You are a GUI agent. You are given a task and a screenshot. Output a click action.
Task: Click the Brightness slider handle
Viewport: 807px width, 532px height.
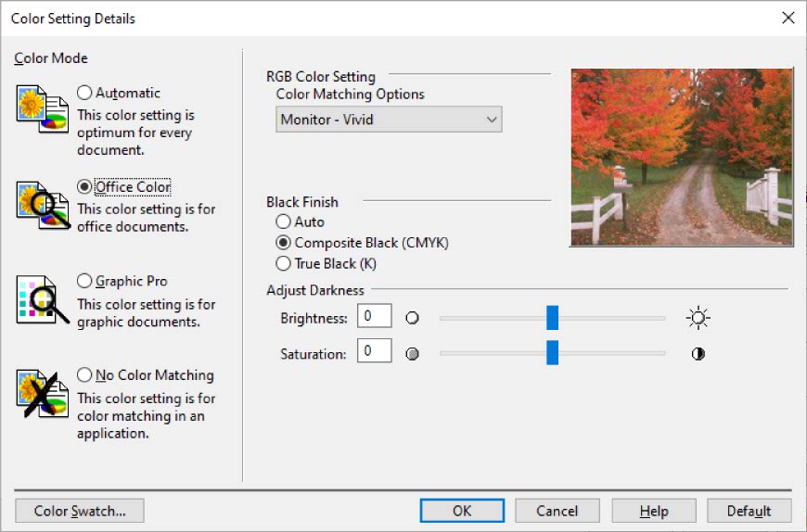coord(552,318)
